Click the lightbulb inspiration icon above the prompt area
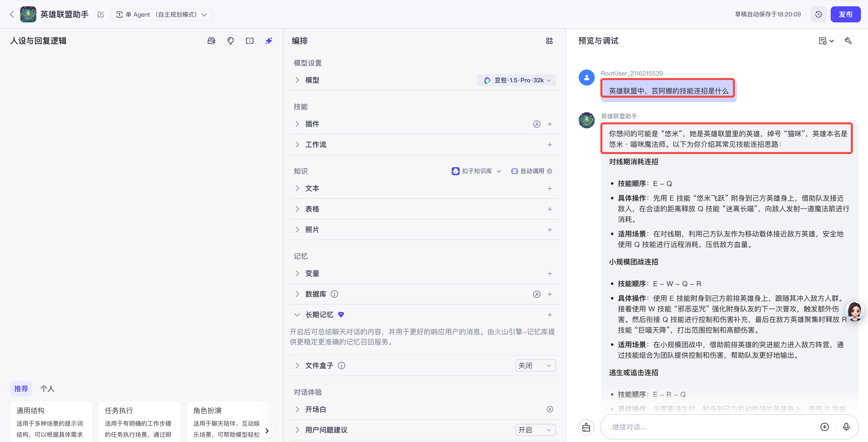The image size is (868, 442). 230,40
